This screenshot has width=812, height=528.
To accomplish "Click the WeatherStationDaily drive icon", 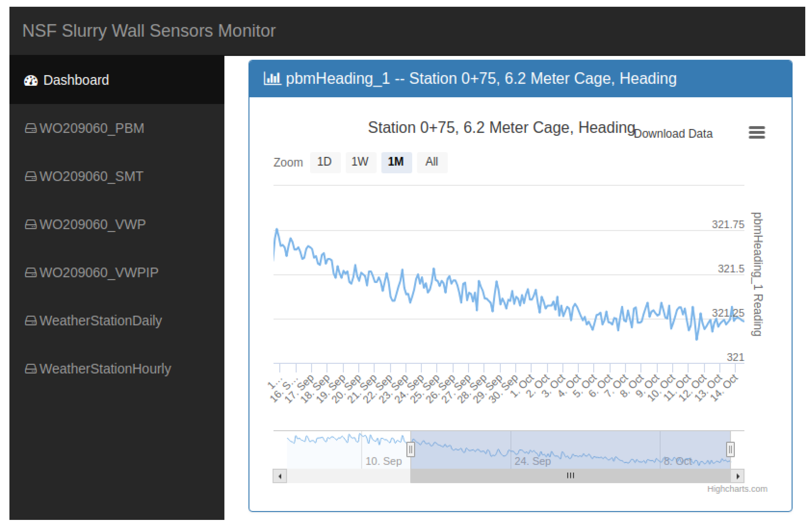I will click(x=31, y=321).
